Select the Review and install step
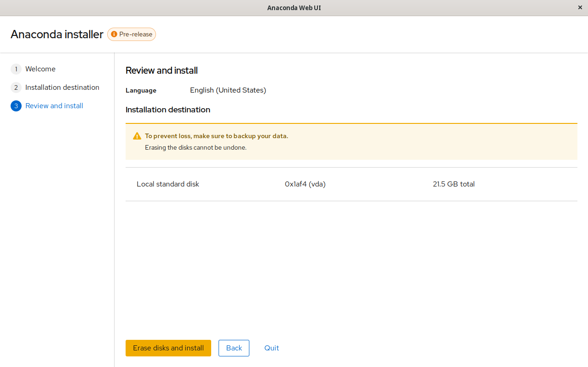Image resolution: width=588 pixels, height=367 pixels. [x=54, y=106]
